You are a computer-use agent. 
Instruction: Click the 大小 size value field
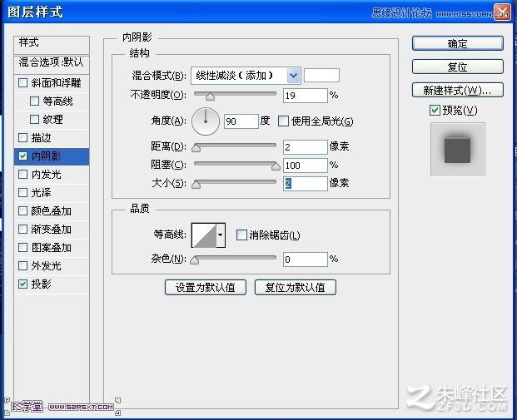click(x=306, y=184)
